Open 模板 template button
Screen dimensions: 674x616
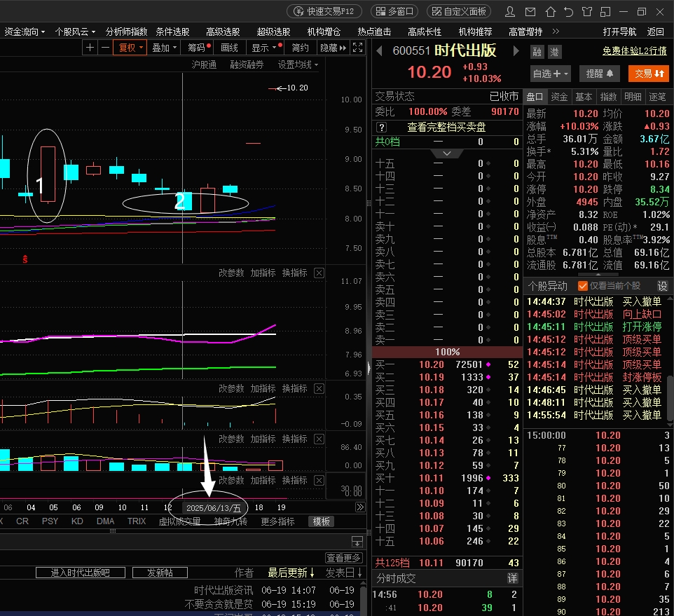tap(321, 521)
